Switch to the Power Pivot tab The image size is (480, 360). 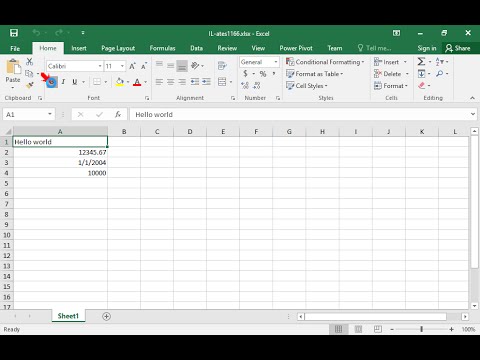296,48
